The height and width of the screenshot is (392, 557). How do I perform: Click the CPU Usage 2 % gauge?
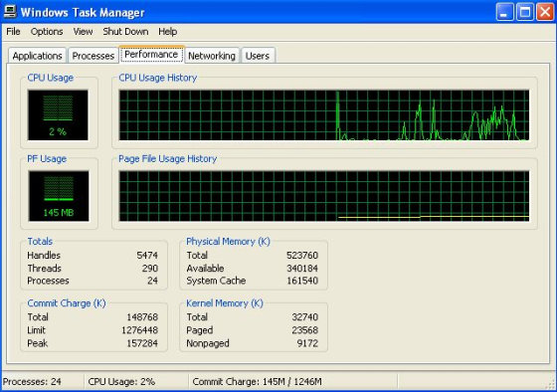coord(58,114)
